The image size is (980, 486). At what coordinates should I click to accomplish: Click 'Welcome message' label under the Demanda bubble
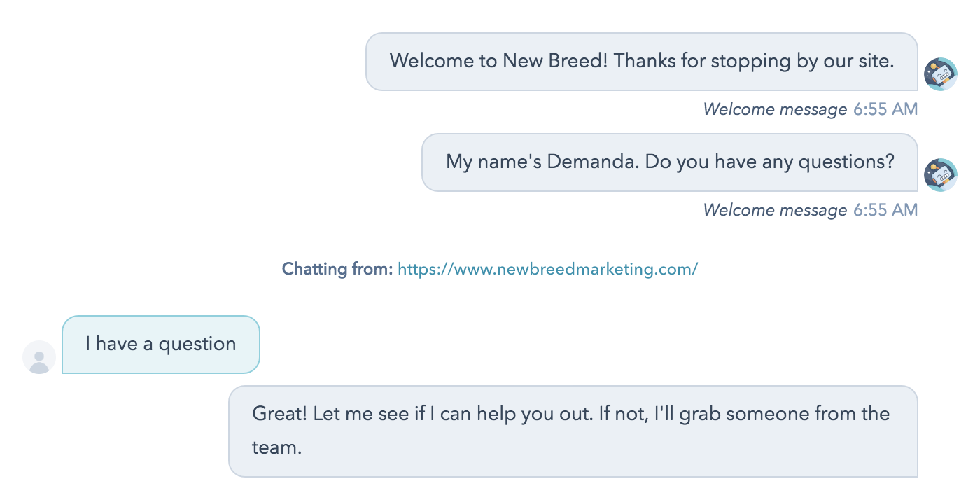[x=775, y=210]
